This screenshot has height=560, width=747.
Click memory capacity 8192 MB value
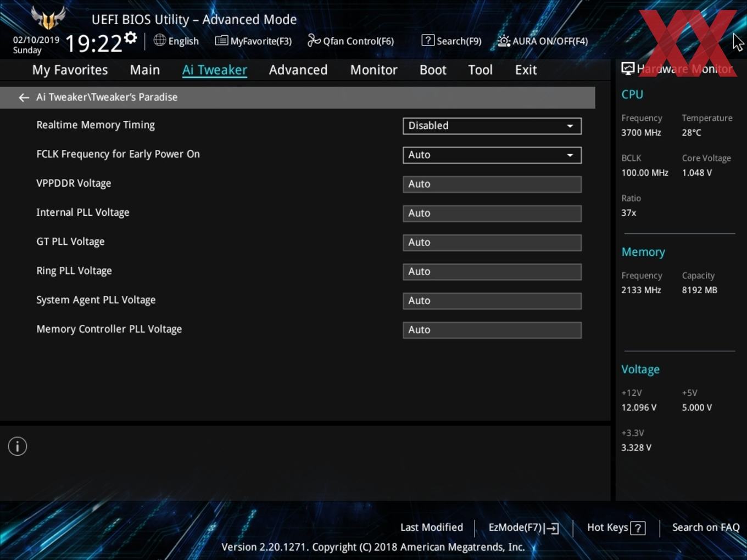[700, 290]
